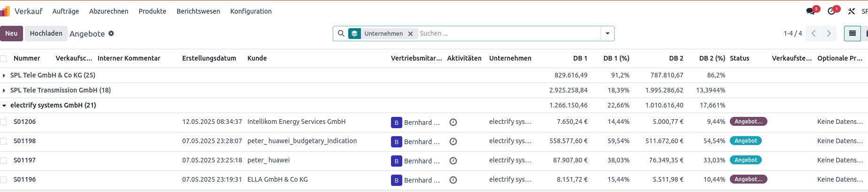Viewport: 868px width, 192px height.
Task: Open the Produkte menu
Action: tap(152, 11)
